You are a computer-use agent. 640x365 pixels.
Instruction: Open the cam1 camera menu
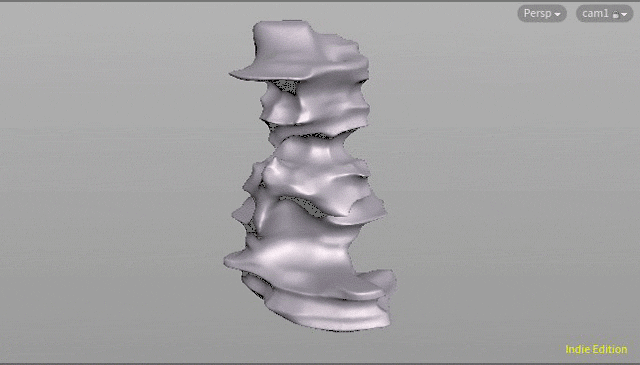(x=604, y=13)
